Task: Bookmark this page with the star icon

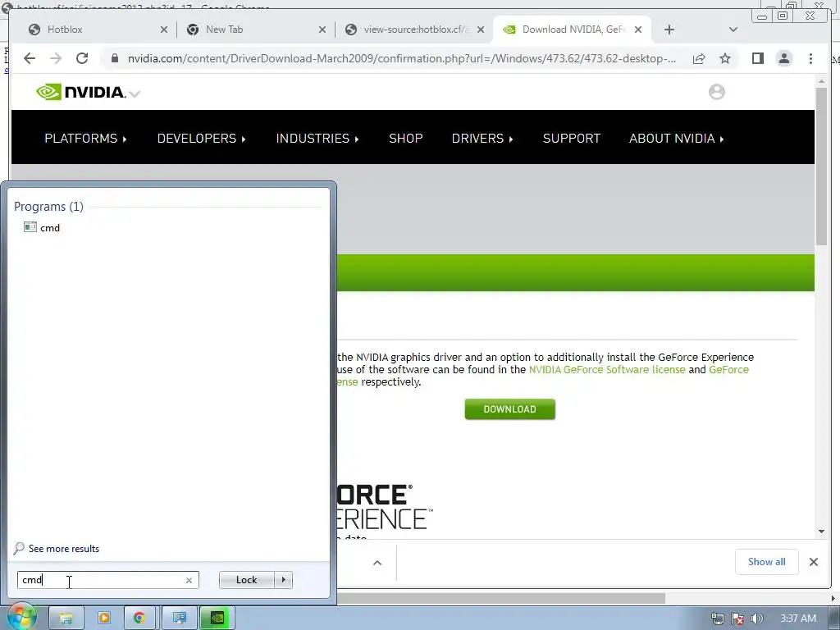Action: click(x=725, y=58)
